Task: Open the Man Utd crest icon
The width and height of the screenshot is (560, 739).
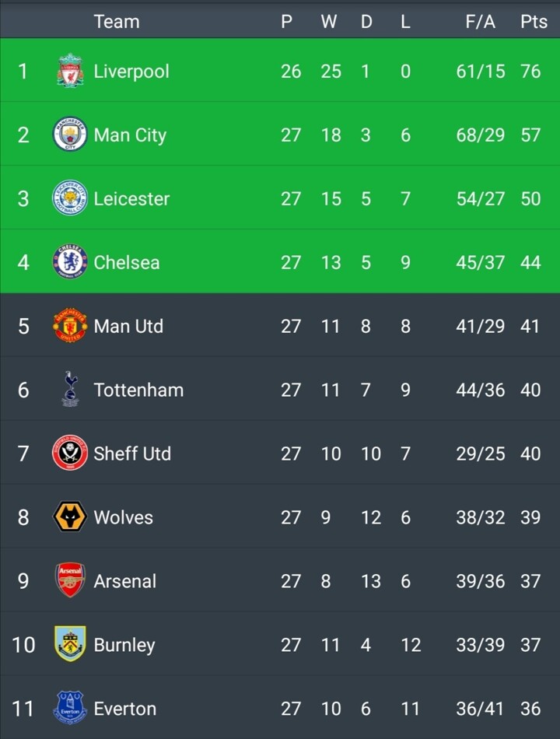Action: 70,326
